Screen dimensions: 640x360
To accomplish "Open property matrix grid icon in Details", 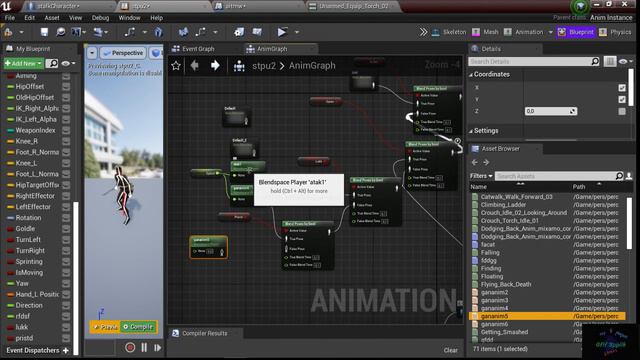I will tap(610, 61).
